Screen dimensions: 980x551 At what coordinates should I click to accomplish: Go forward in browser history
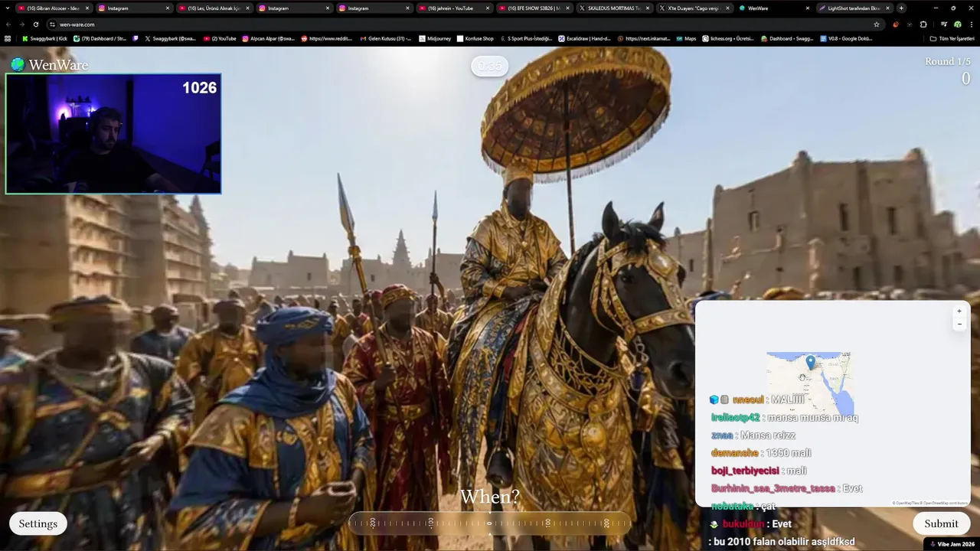click(x=21, y=24)
